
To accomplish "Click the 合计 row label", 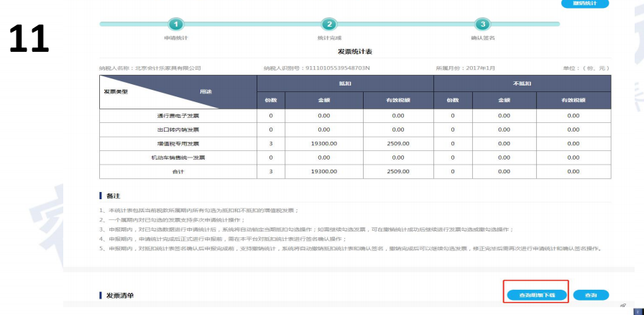I will [178, 171].
